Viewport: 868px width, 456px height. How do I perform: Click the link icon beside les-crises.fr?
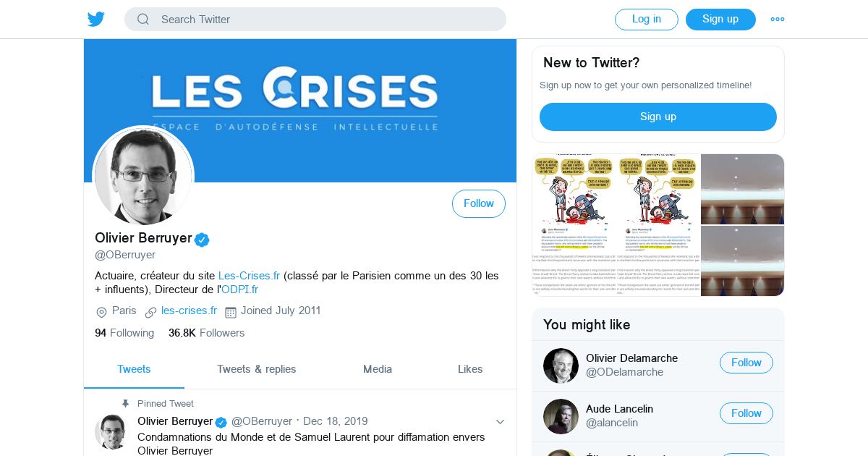pyautogui.click(x=150, y=312)
